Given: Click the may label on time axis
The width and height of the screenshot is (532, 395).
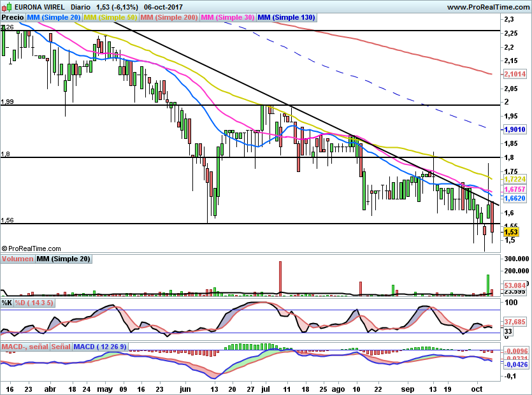Looking at the screenshot, I should tap(105, 389).
